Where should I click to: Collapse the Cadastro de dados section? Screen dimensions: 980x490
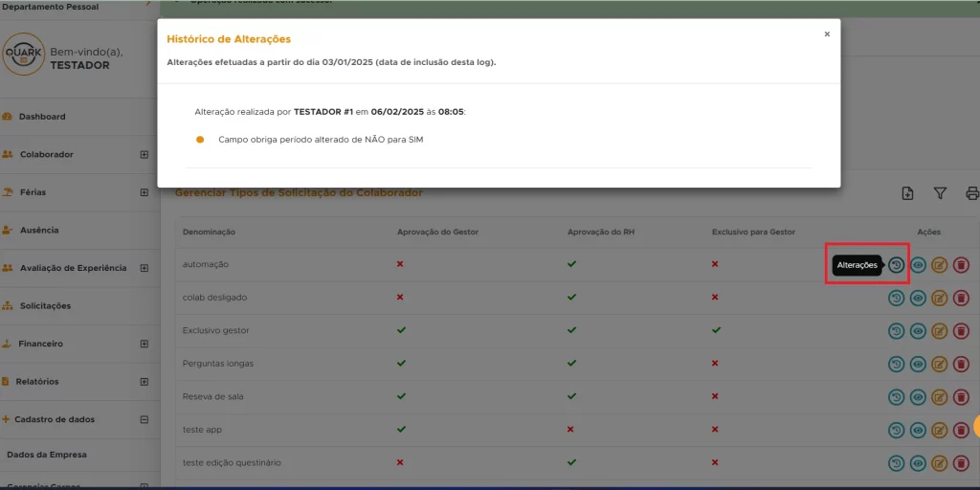145,419
